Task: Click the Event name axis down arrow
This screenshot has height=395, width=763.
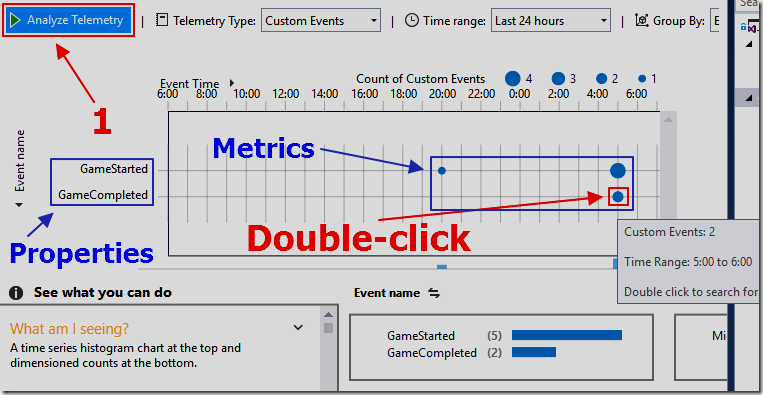Action: tap(19, 205)
